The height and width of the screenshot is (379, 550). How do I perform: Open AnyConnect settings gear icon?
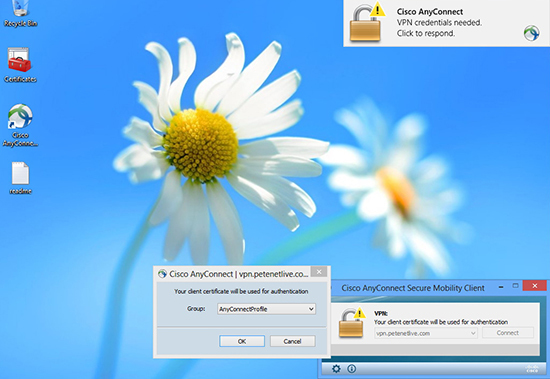(x=336, y=368)
